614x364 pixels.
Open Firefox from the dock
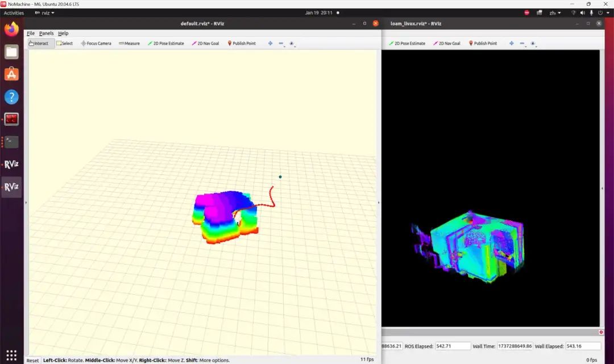tap(11, 29)
